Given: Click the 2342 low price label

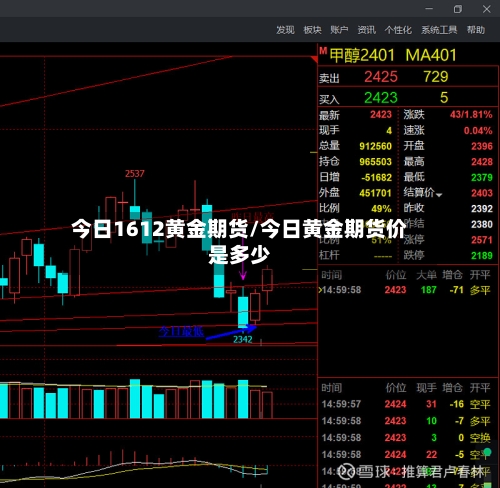Looking at the screenshot, I should tap(243, 339).
